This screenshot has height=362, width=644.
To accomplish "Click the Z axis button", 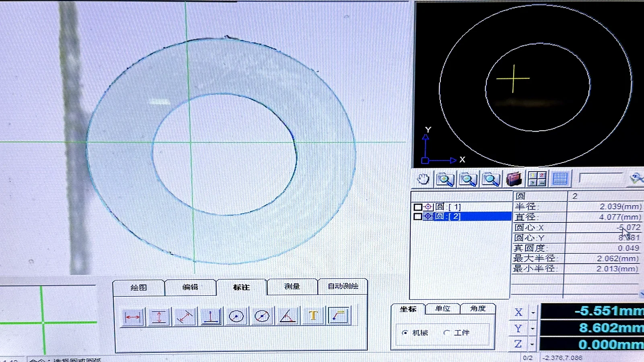I will tap(518, 344).
